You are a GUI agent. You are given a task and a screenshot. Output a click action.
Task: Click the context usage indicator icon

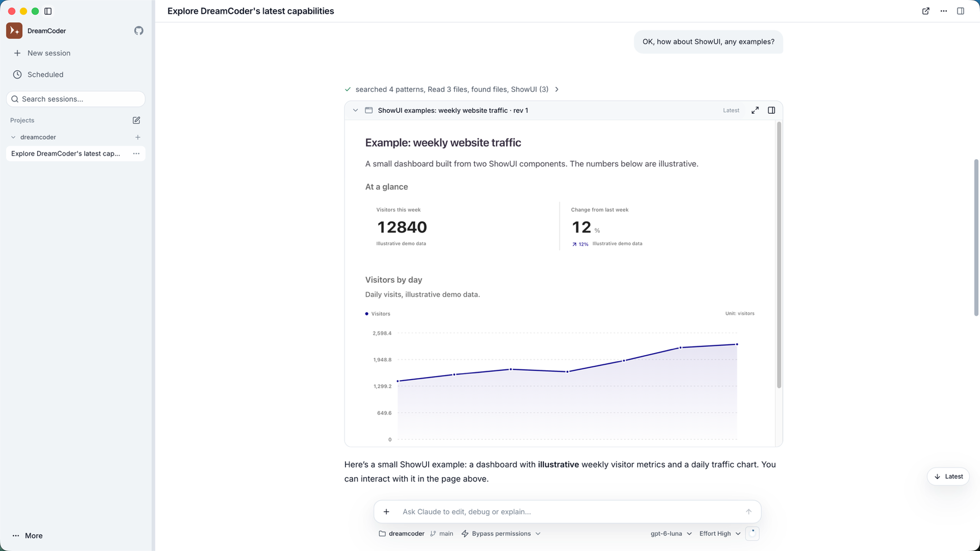[x=752, y=533]
